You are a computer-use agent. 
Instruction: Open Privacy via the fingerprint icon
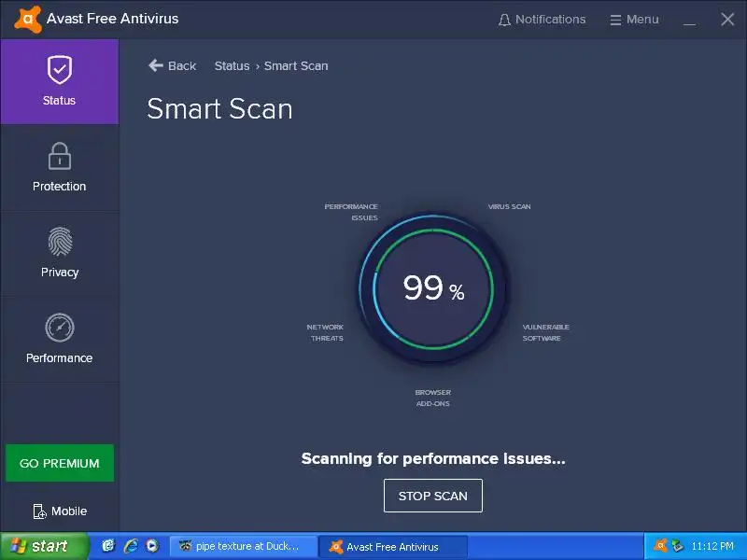click(x=60, y=242)
